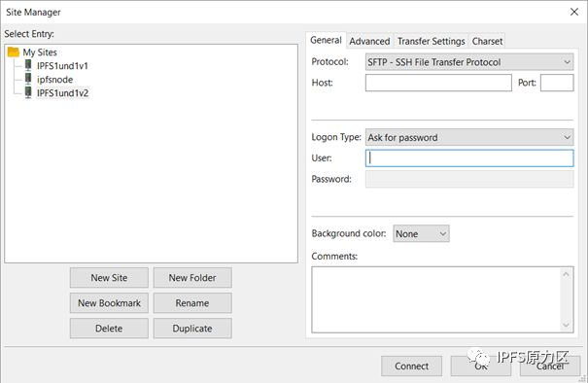Click the User input field
The image size is (588, 383).
(x=469, y=158)
